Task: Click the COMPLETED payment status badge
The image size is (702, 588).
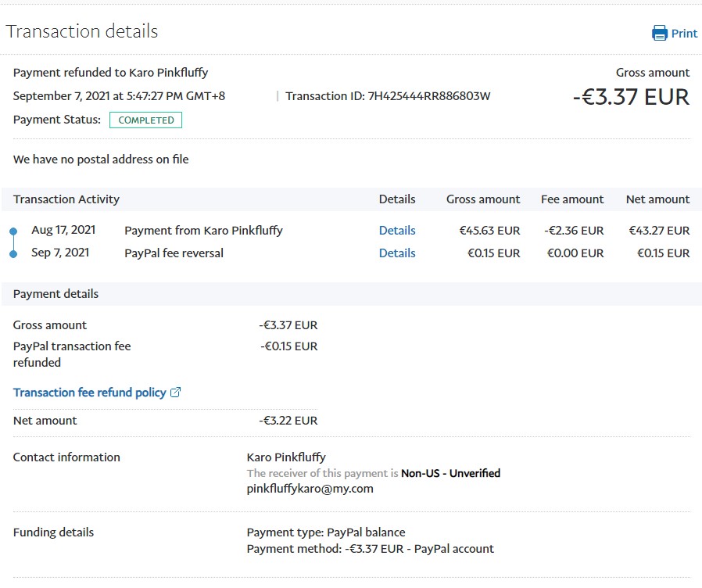Action: pos(146,120)
